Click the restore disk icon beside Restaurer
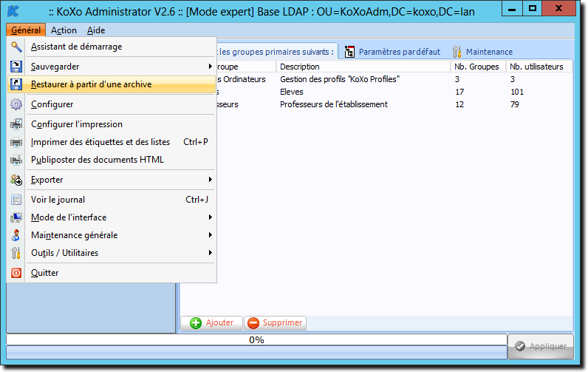588x372 pixels. click(x=16, y=84)
